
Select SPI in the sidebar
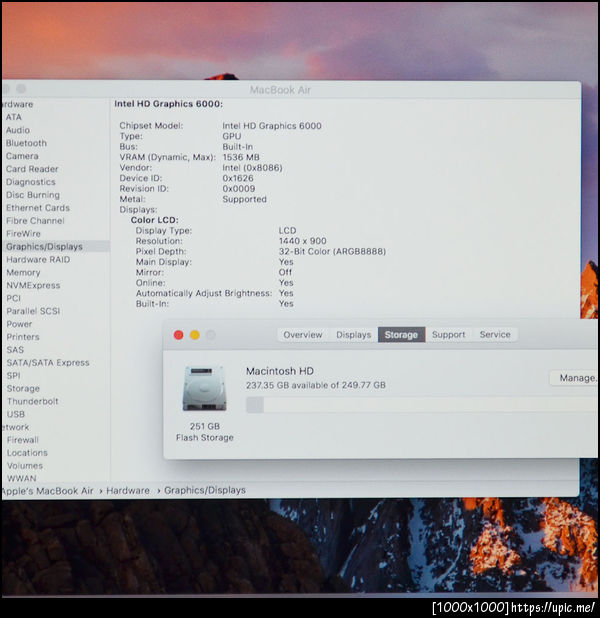pyautogui.click(x=13, y=376)
